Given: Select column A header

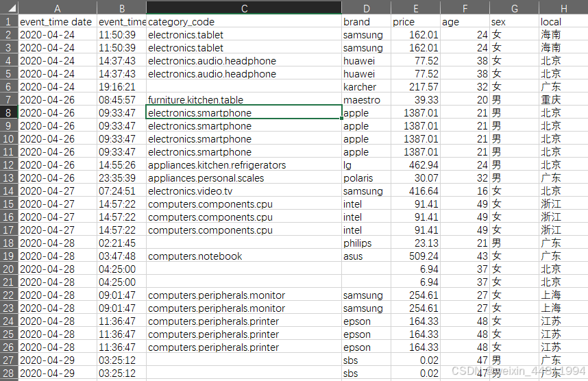Looking at the screenshot, I should 58,8.
